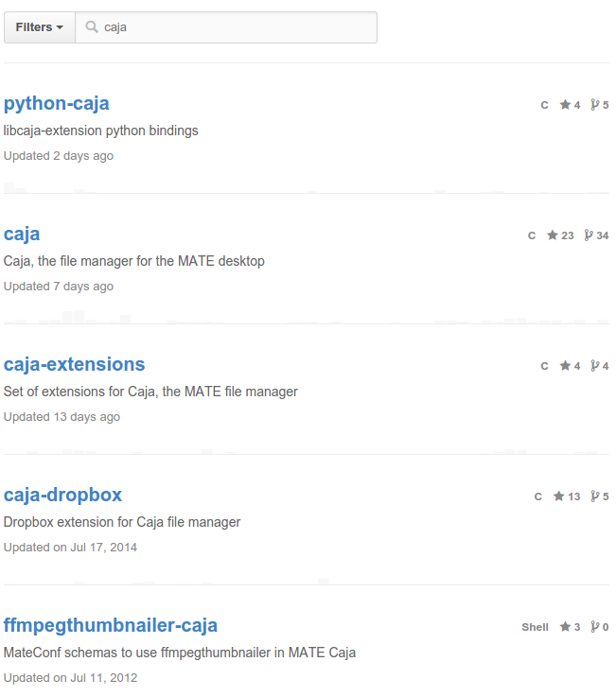Click the C language label on caja

532,235
